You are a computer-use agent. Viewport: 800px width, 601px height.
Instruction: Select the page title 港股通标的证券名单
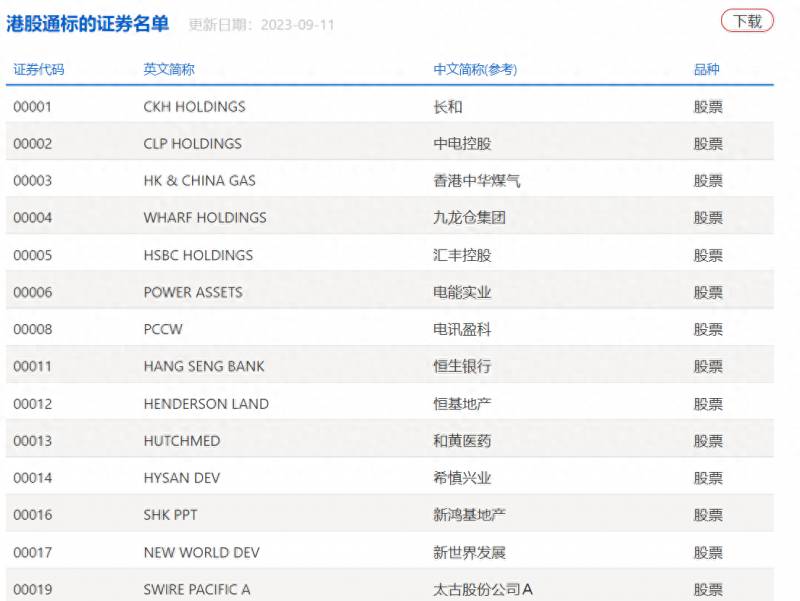87,24
